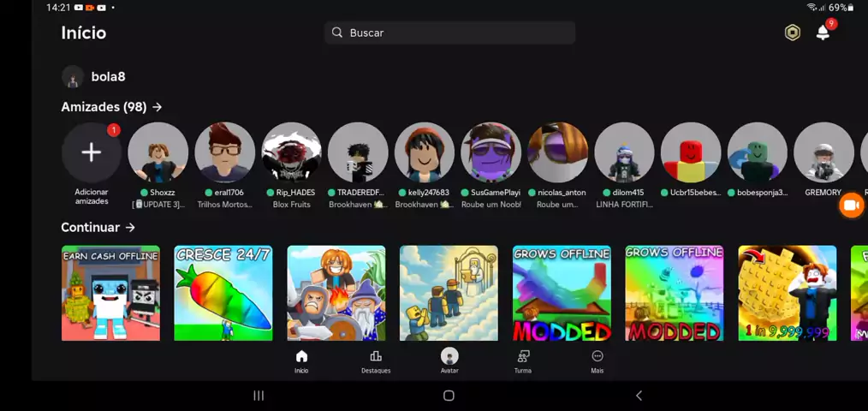Open friend kelly247683 avatar
Viewport: 868px width, 411px height.
[424, 152]
